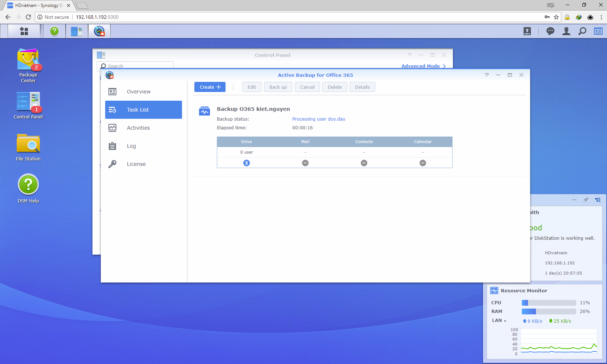
Task: Click the Mail status dash icon
Action: click(305, 163)
